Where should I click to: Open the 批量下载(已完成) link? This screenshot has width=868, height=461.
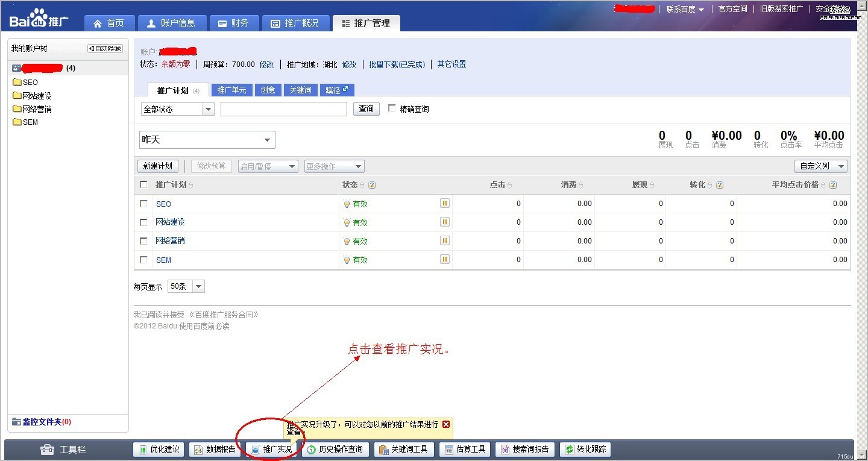click(x=397, y=64)
